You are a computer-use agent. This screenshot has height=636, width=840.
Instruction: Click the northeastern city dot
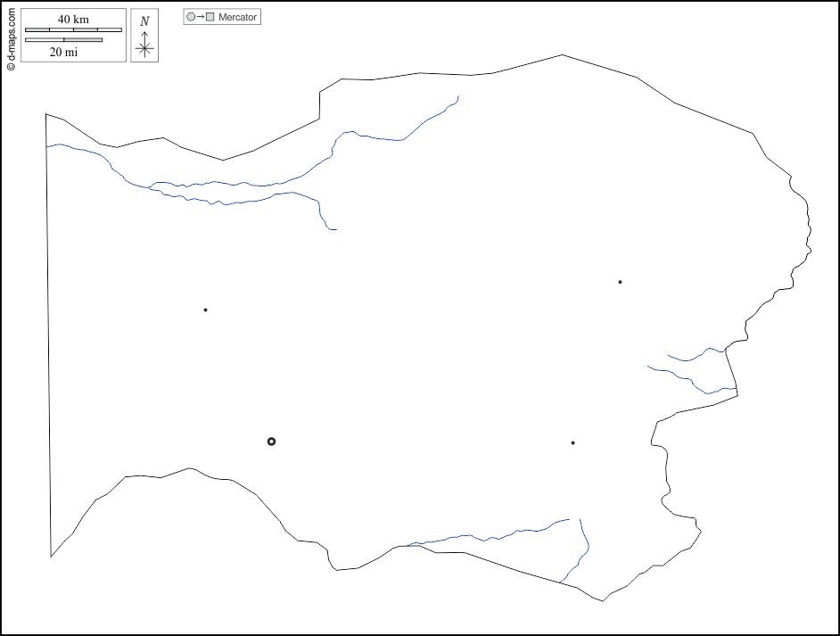620,282
